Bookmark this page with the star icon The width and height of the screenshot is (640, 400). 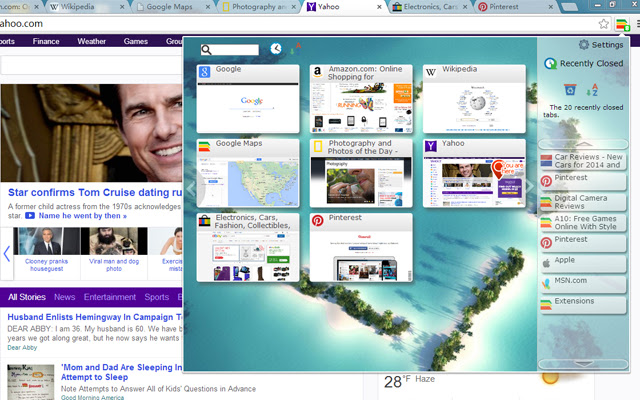(604, 24)
